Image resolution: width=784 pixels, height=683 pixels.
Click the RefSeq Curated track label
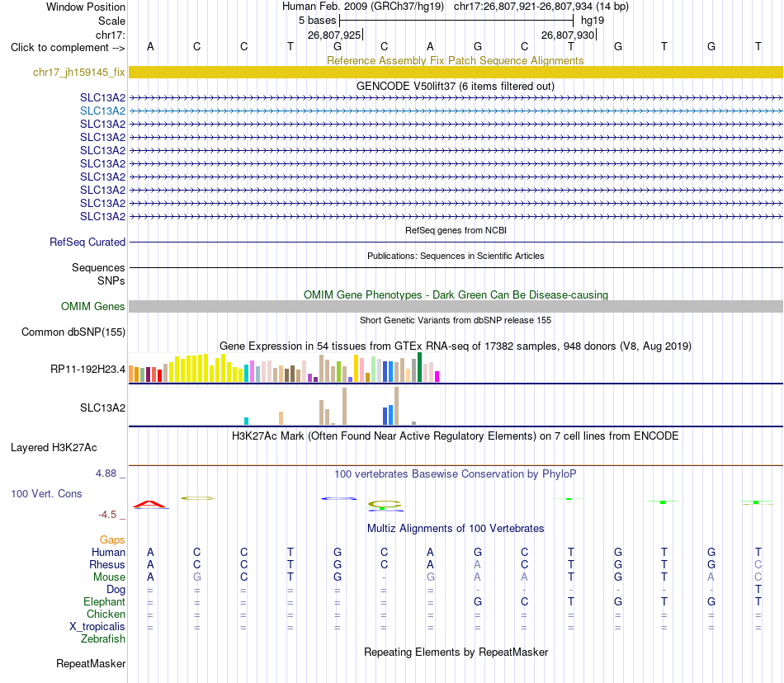point(87,242)
